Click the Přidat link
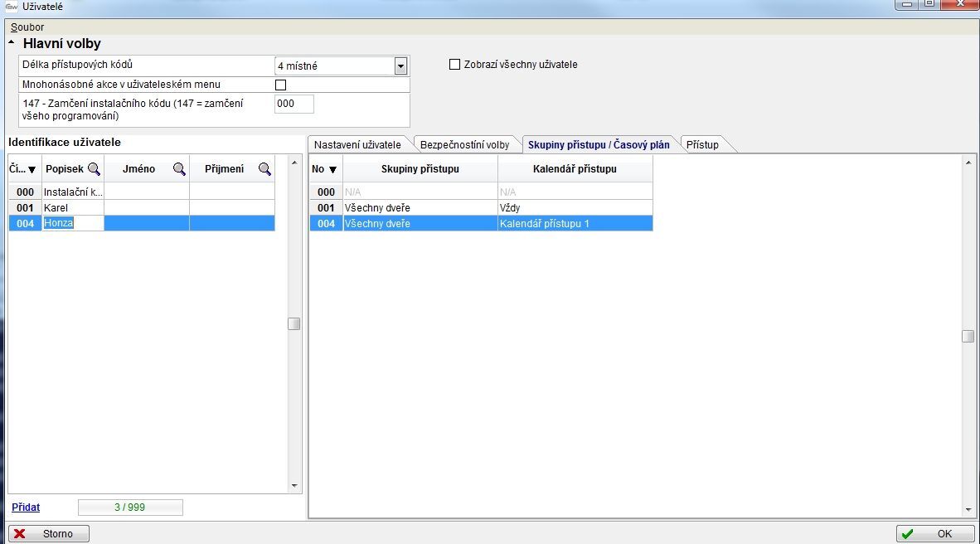The height and width of the screenshot is (544, 980). pyautogui.click(x=26, y=507)
